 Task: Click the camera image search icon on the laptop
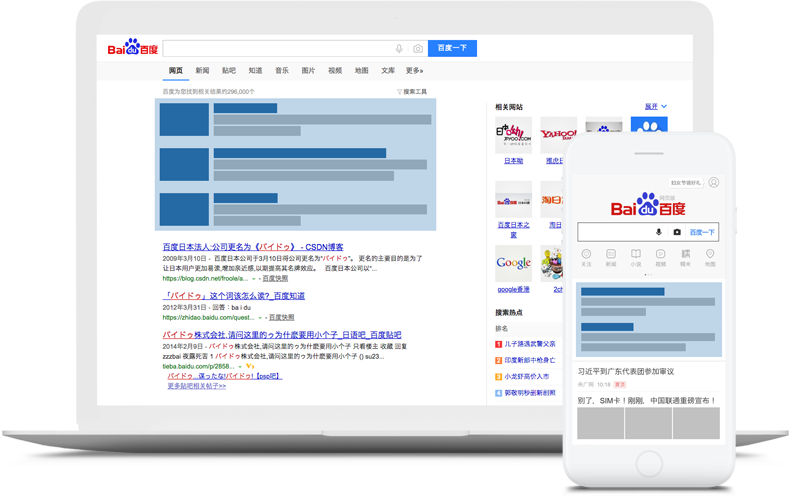[x=418, y=48]
